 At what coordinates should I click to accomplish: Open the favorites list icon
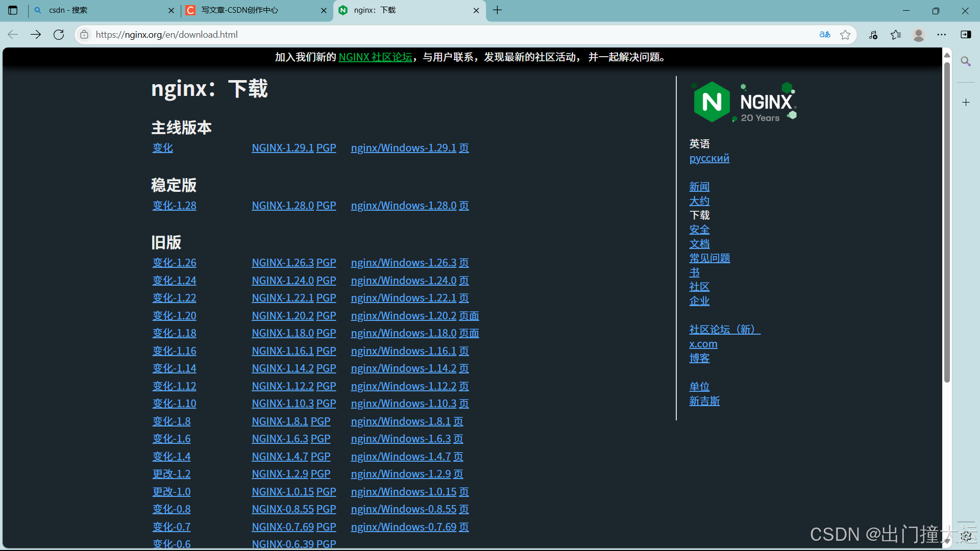(x=896, y=35)
